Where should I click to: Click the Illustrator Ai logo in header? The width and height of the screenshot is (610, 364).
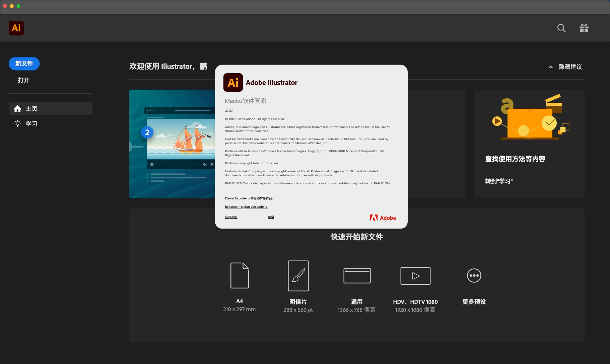[16, 28]
